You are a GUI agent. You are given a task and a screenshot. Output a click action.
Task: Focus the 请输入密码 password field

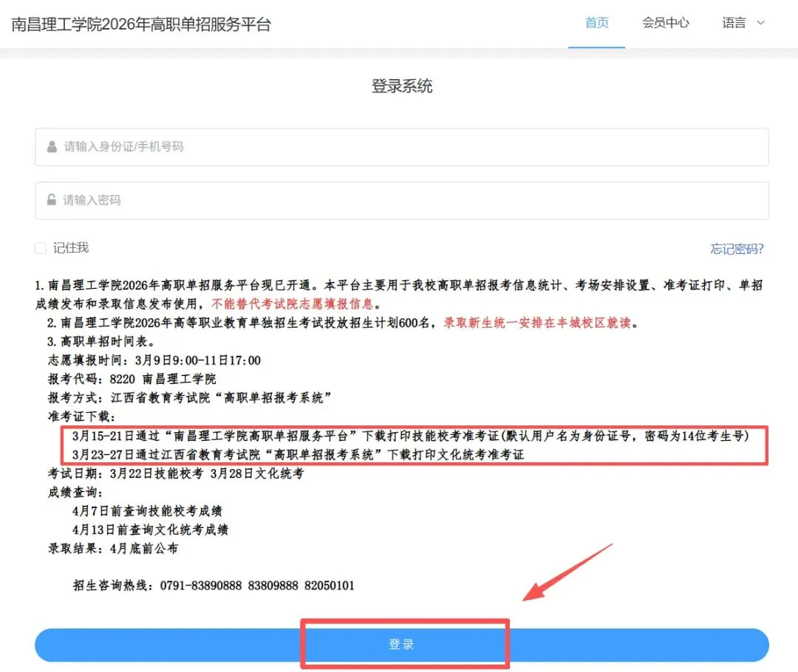click(x=401, y=200)
